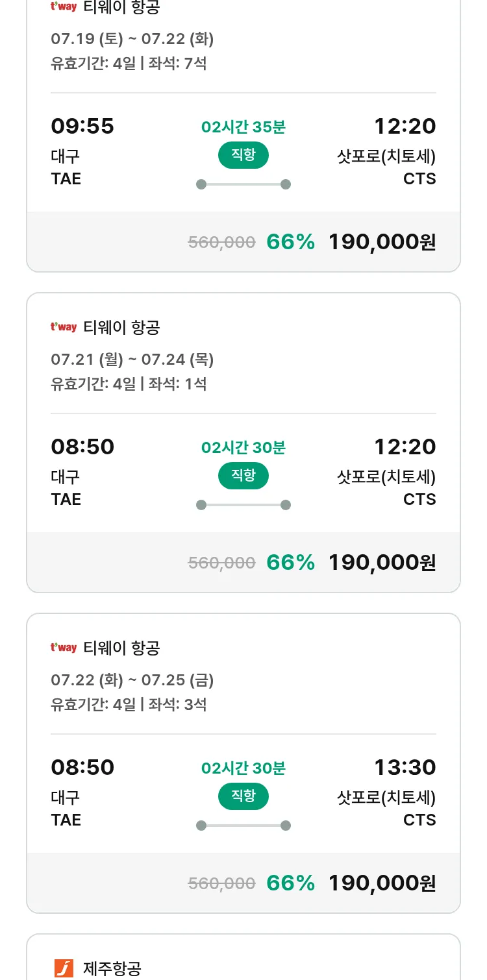The width and height of the screenshot is (487, 980).
Task: Click the 직항 badge under 02시간 35분
Action: (243, 155)
